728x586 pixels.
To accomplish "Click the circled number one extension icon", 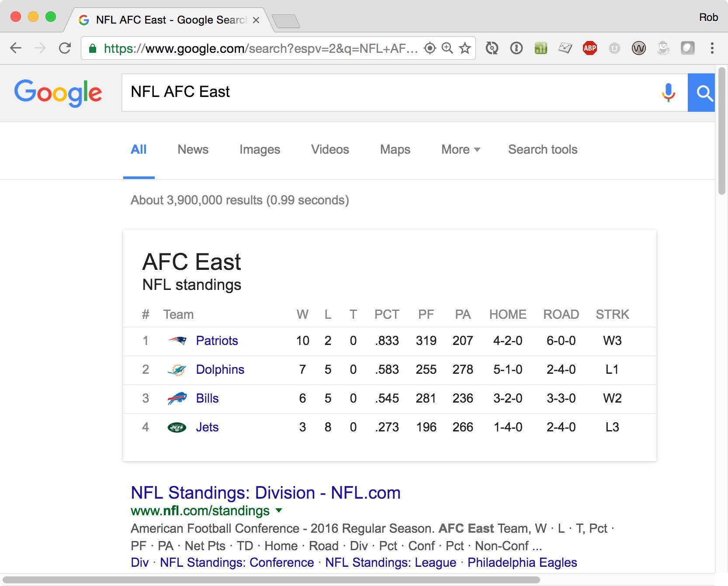I will [517, 48].
